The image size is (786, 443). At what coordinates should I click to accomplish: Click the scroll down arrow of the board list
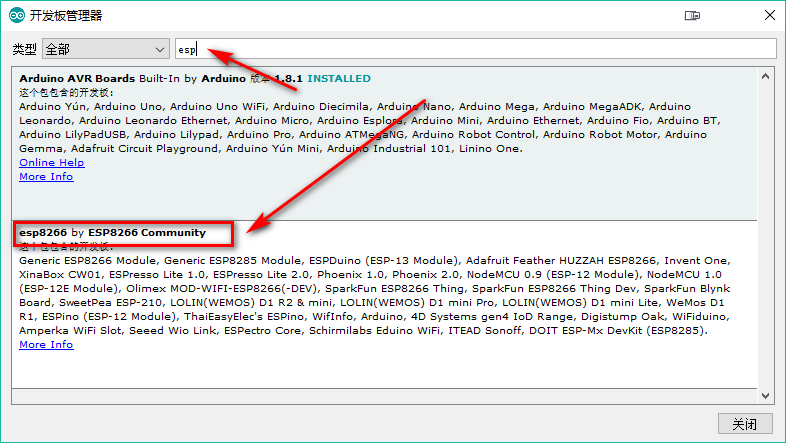pos(765,396)
